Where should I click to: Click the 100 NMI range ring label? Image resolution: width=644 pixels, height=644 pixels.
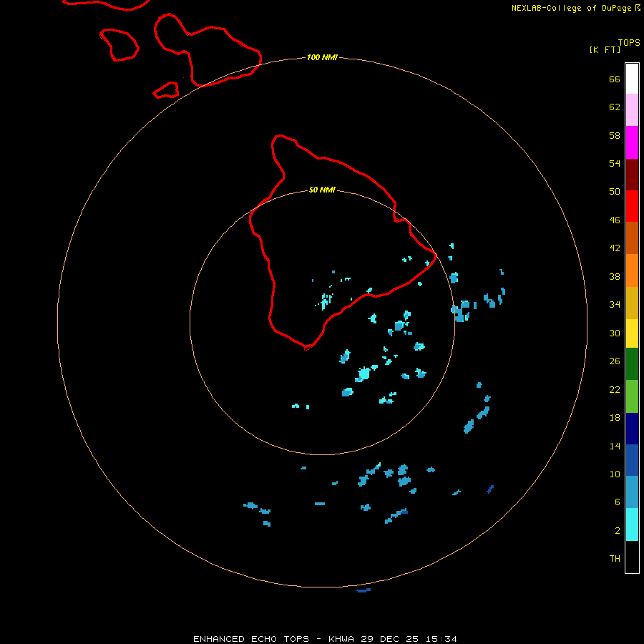coord(322,57)
